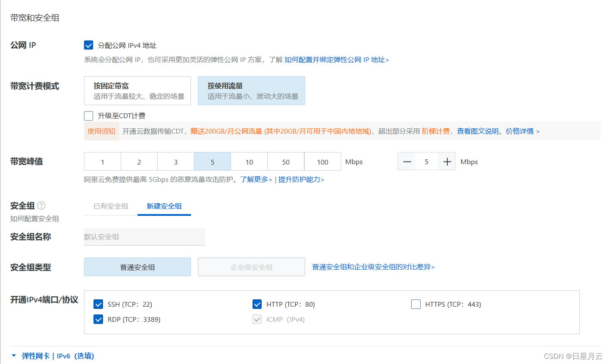Open the 查看图文说明 link
609x364 pixels.
click(478, 131)
